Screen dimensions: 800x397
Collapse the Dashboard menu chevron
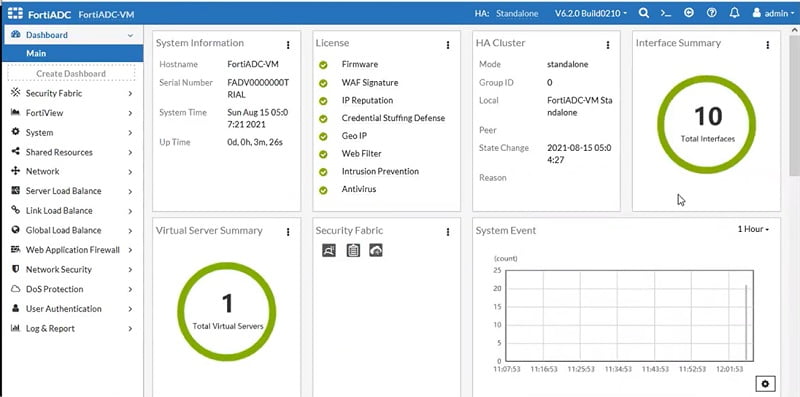131,35
